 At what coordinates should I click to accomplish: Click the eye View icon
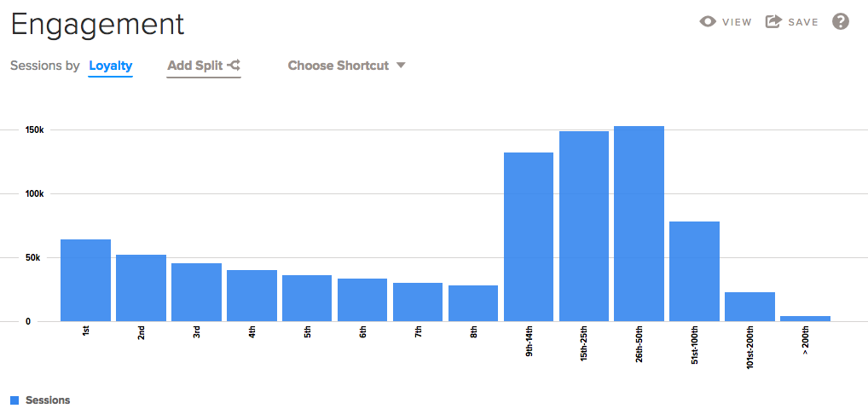click(x=708, y=22)
